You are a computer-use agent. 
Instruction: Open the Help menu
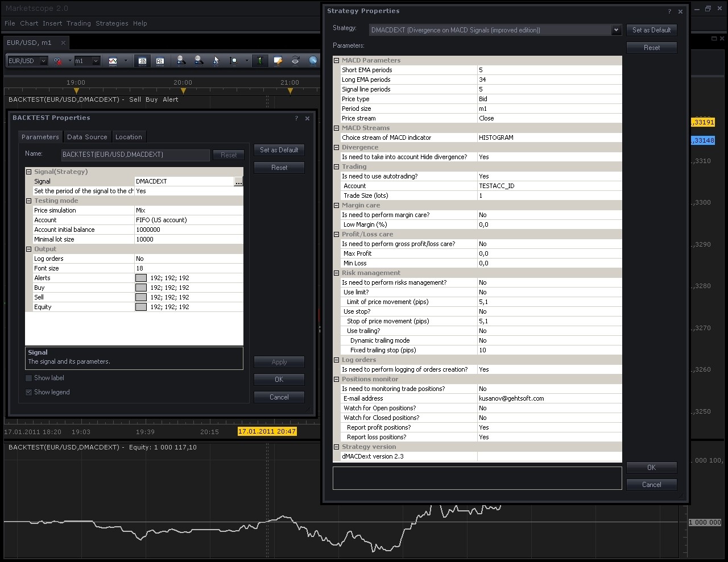(x=140, y=23)
